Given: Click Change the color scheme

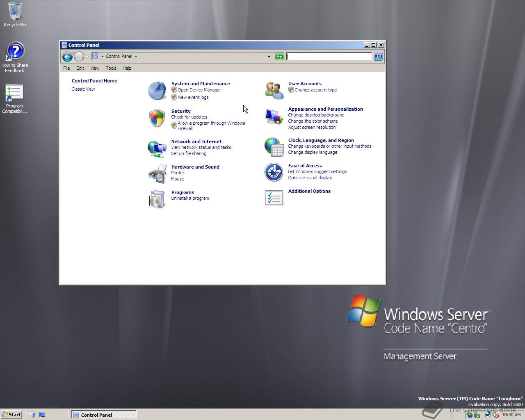Looking at the screenshot, I should 313,121.
